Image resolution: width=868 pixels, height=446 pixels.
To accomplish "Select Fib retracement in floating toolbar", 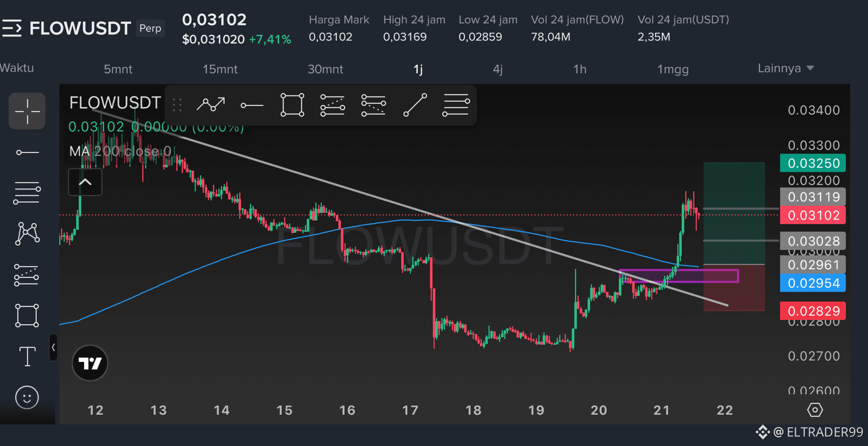I will (332, 105).
